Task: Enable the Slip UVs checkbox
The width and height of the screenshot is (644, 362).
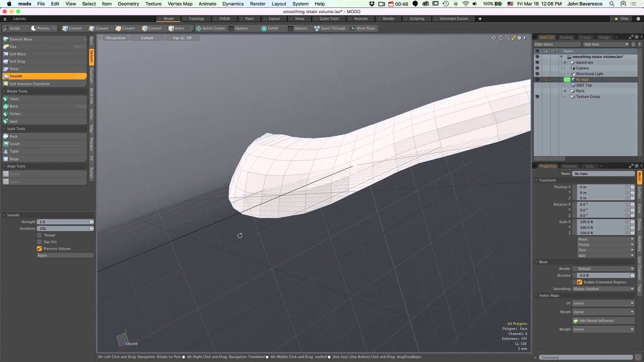Action: tap(39, 242)
